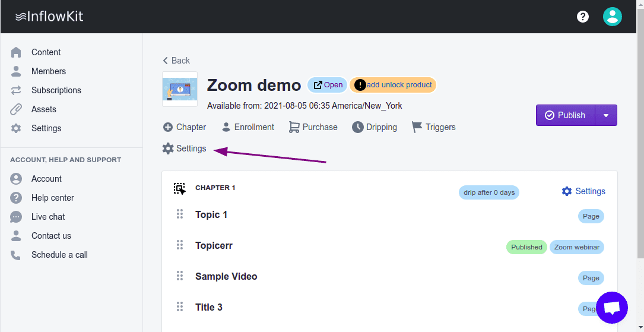Screen dimensions: 644x332
Task: Click the drag handle beside Sample Video
Action: pyautogui.click(x=180, y=276)
